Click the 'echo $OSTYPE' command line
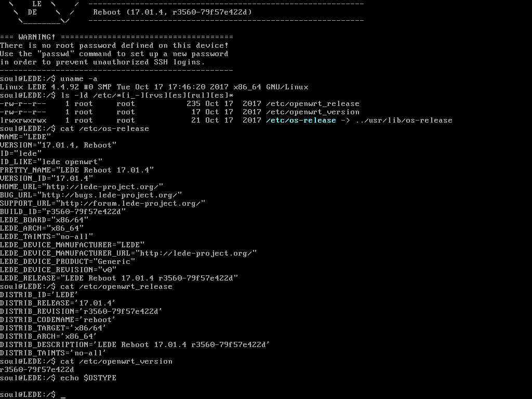532x399 pixels. click(x=88, y=378)
